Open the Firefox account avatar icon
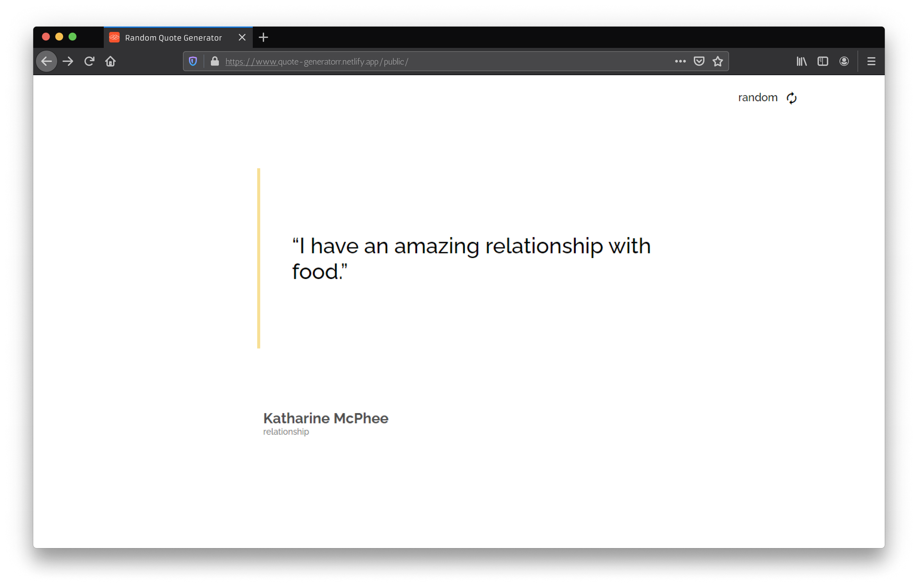The width and height of the screenshot is (918, 588). (x=844, y=61)
